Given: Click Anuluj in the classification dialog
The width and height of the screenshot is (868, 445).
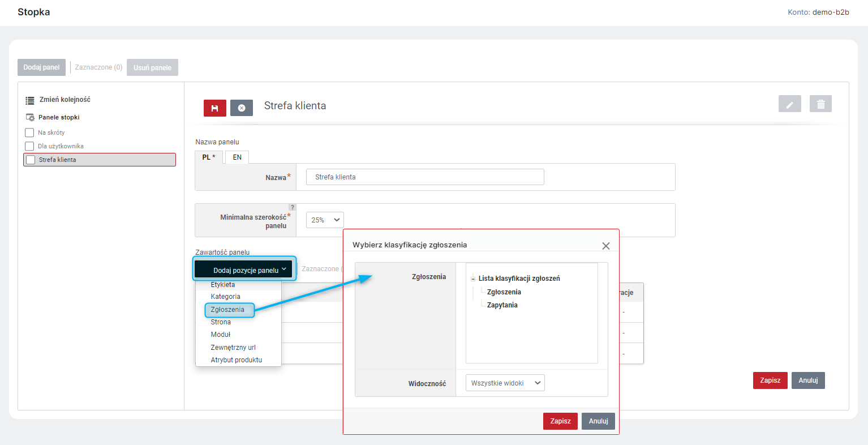Looking at the screenshot, I should (598, 421).
